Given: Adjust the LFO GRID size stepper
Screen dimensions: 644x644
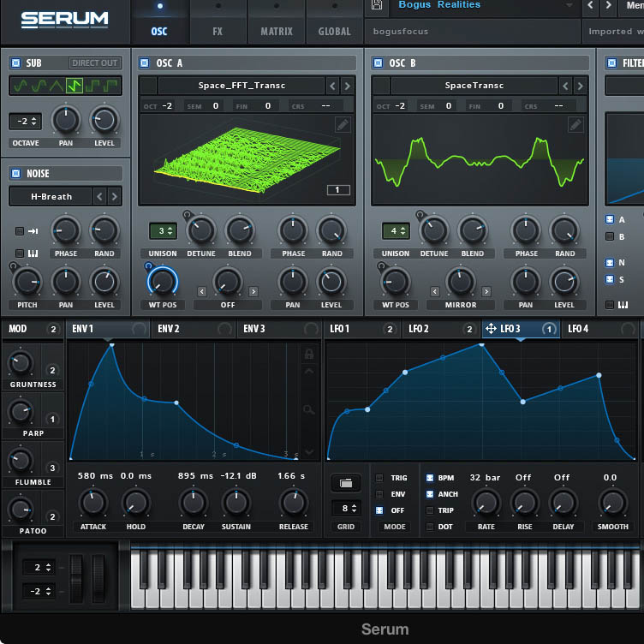Looking at the screenshot, I should [346, 509].
